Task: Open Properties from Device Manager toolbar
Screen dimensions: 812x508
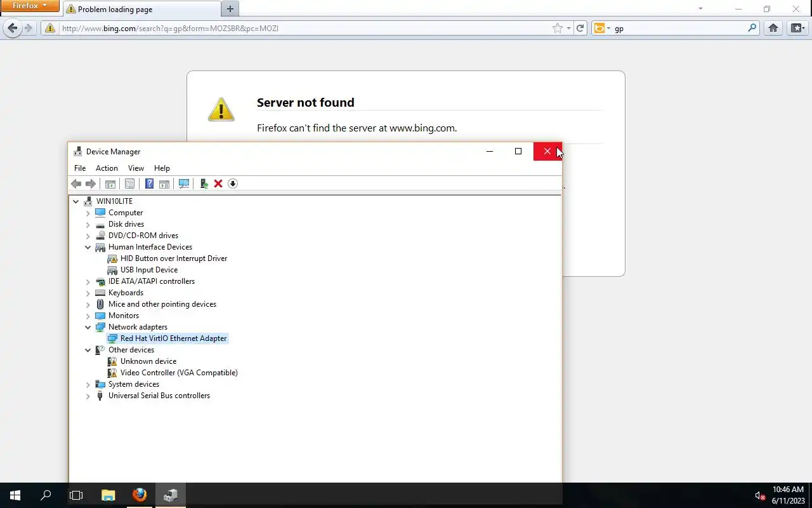Action: tap(129, 184)
